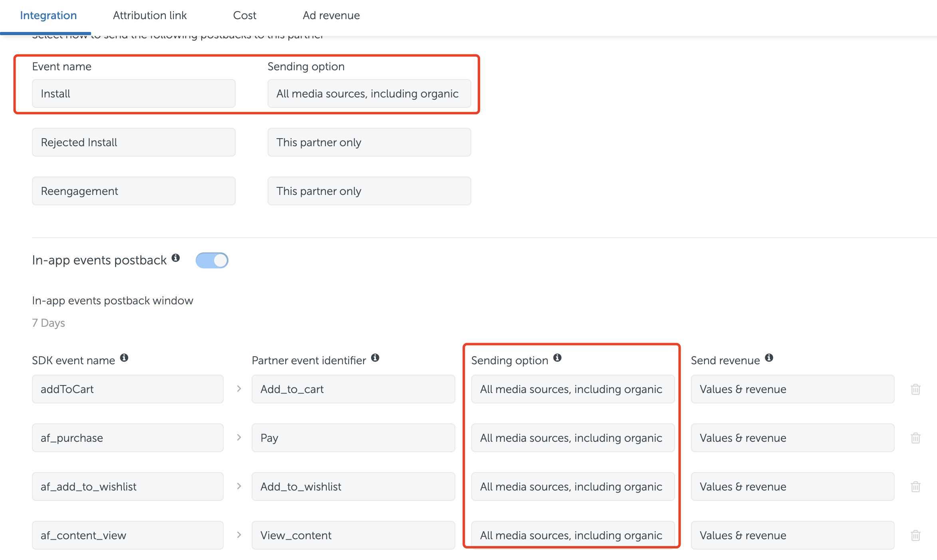This screenshot has width=937, height=560.
Task: Click the Ad revenue tab
Action: [331, 15]
